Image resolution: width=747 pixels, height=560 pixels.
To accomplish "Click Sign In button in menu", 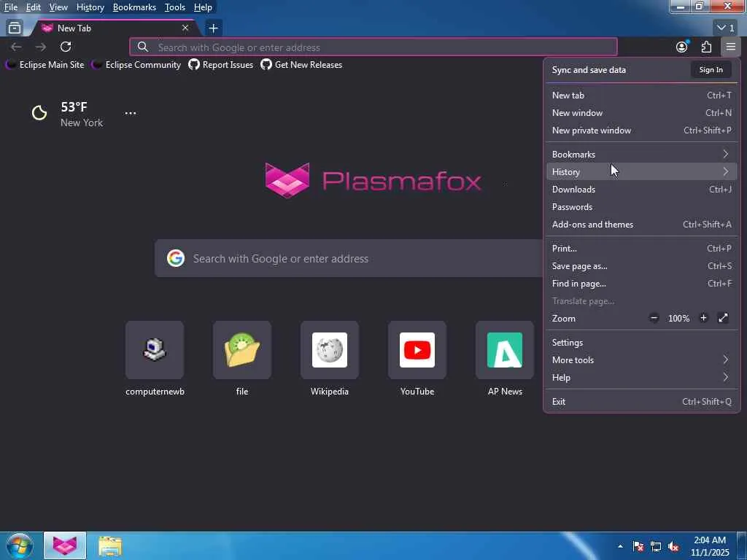I will coord(711,69).
